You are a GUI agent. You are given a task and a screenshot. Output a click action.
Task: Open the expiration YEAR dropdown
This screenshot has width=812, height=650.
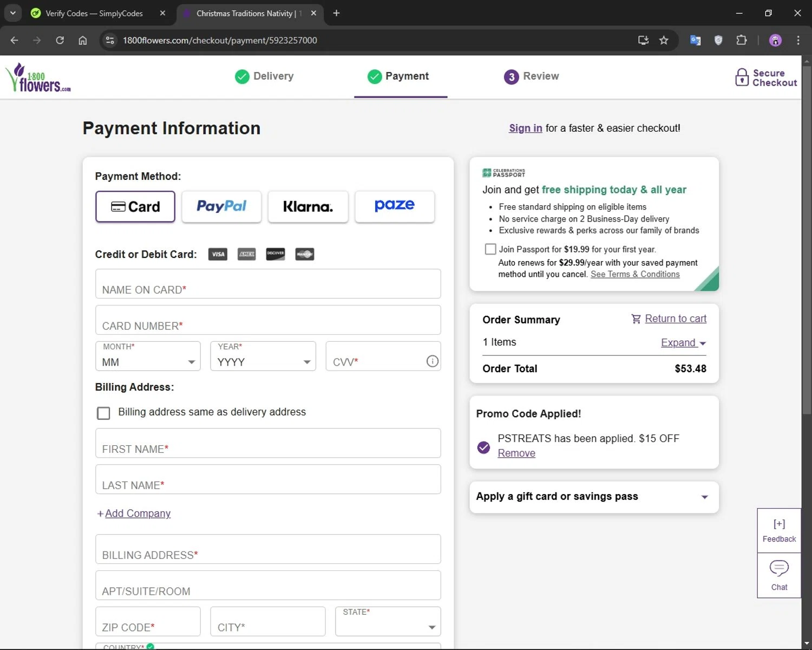pos(263,356)
